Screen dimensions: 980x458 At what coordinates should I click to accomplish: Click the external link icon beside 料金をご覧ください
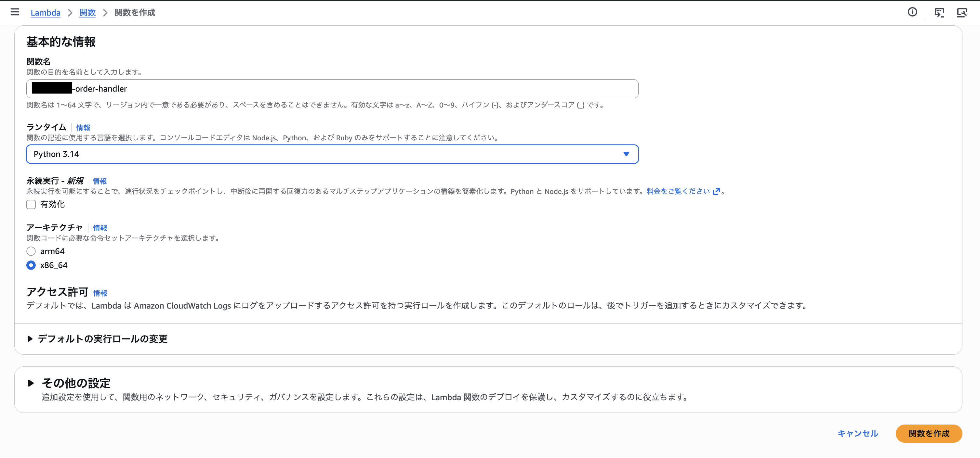click(x=717, y=191)
